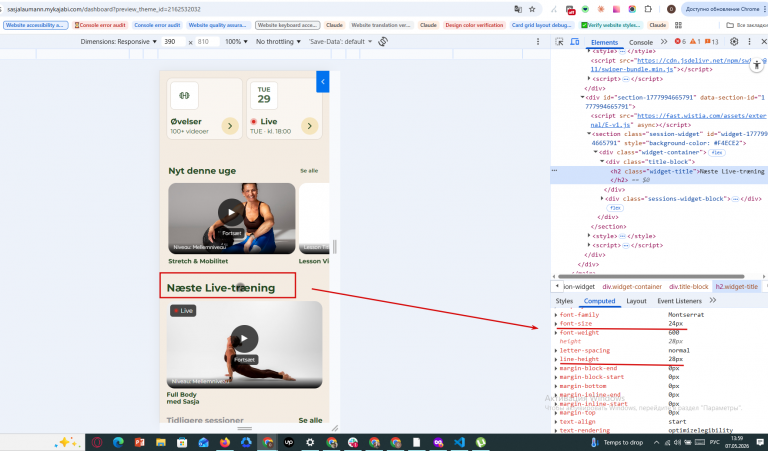Open Microsoft Edge from the taskbar
768x451 pixels.
click(x=118, y=442)
